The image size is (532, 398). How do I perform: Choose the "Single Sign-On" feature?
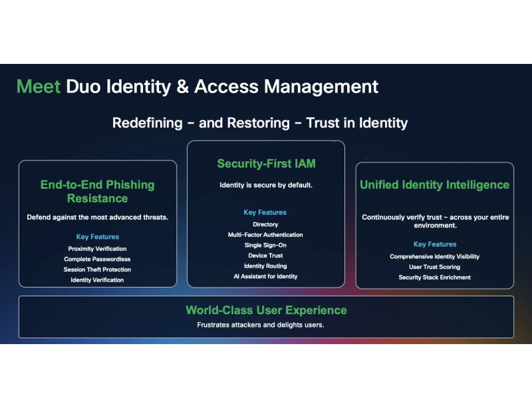click(265, 246)
